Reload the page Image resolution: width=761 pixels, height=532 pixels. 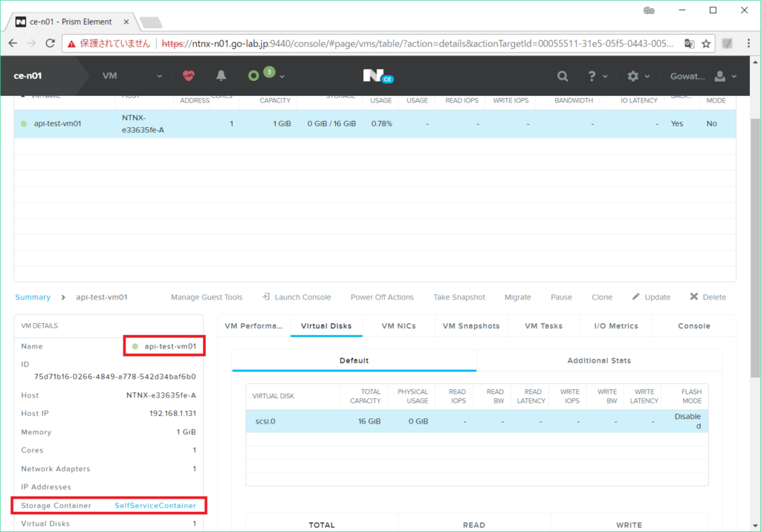[50, 43]
